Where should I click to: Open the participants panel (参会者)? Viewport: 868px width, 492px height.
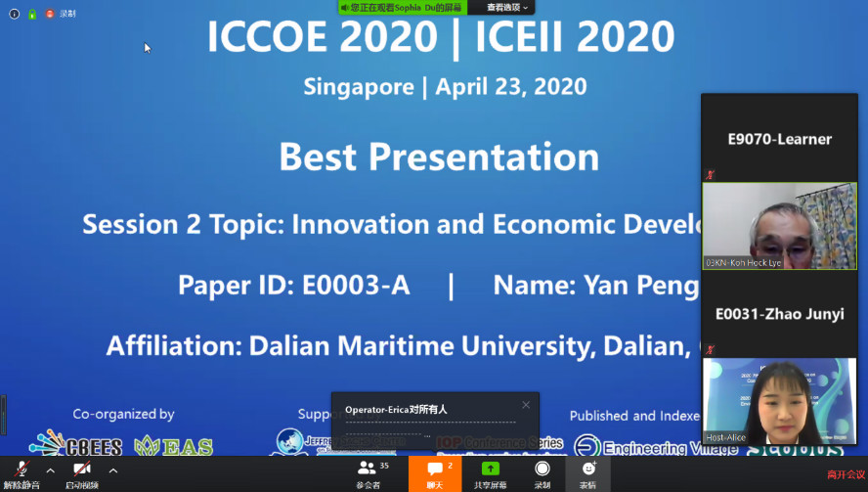point(369,472)
